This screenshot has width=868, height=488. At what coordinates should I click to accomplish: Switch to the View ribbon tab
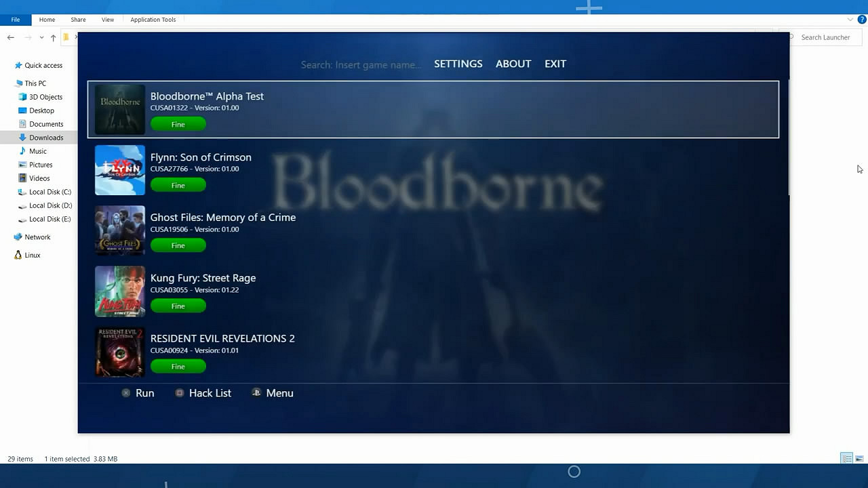108,20
